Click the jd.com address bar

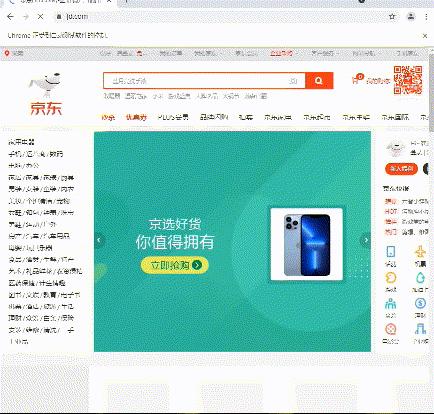(220, 16)
